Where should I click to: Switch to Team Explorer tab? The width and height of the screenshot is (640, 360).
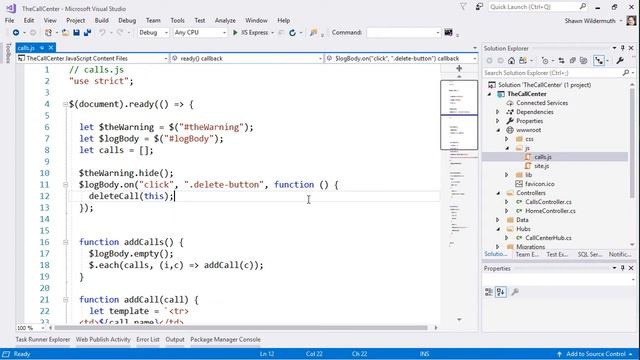click(x=527, y=254)
